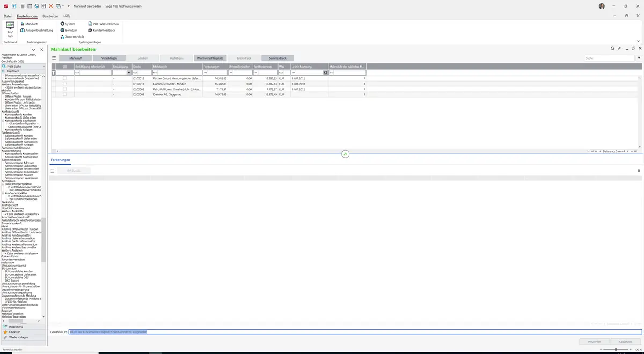The width and height of the screenshot is (644, 354).
Task: Close the navigation side panel
Action: pos(42,50)
